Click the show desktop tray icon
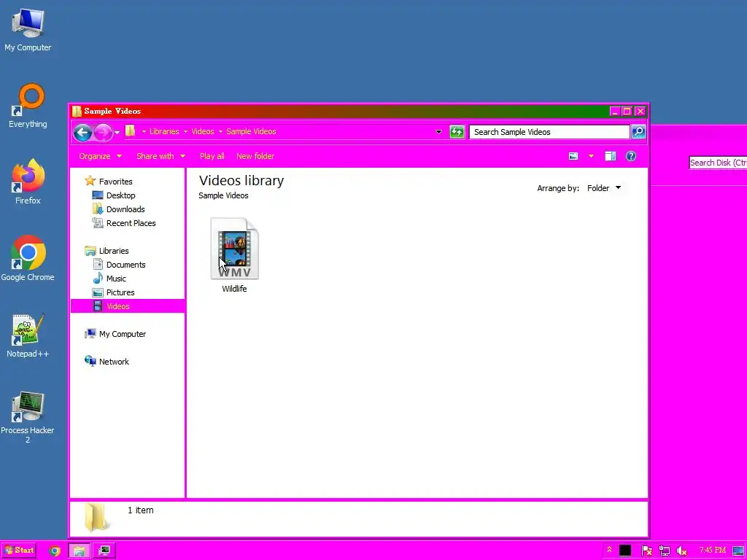This screenshot has width=747, height=560. (738, 551)
